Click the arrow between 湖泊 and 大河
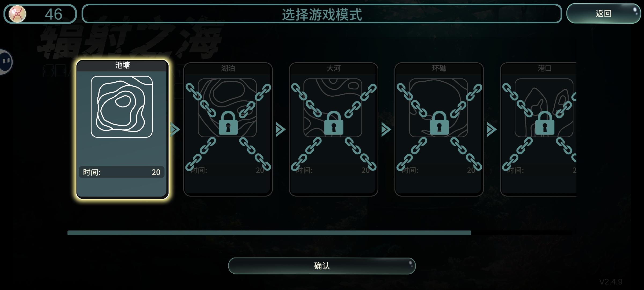Viewport: 644px width, 290px height. point(281,130)
